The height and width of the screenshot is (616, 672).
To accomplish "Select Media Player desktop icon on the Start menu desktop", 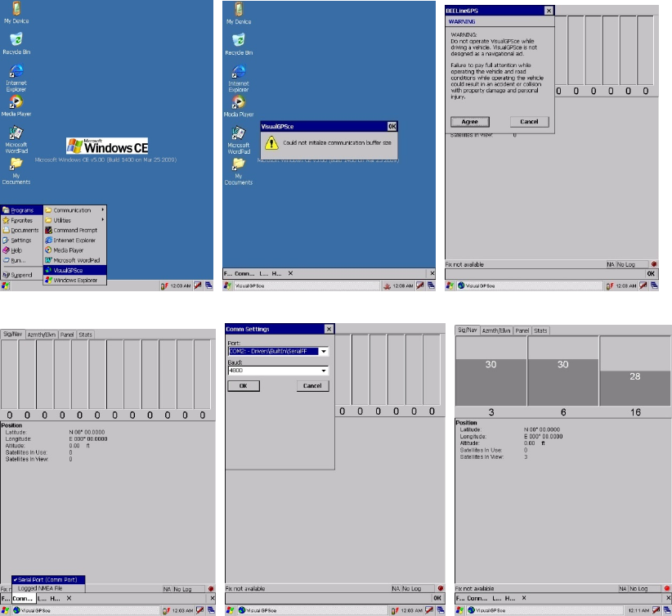I will 16,106.
